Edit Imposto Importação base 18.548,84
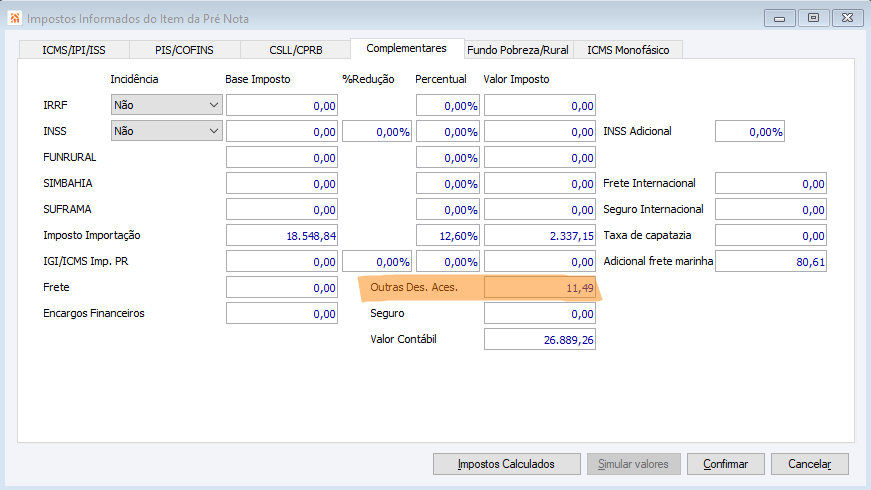871x490 pixels. 282,236
